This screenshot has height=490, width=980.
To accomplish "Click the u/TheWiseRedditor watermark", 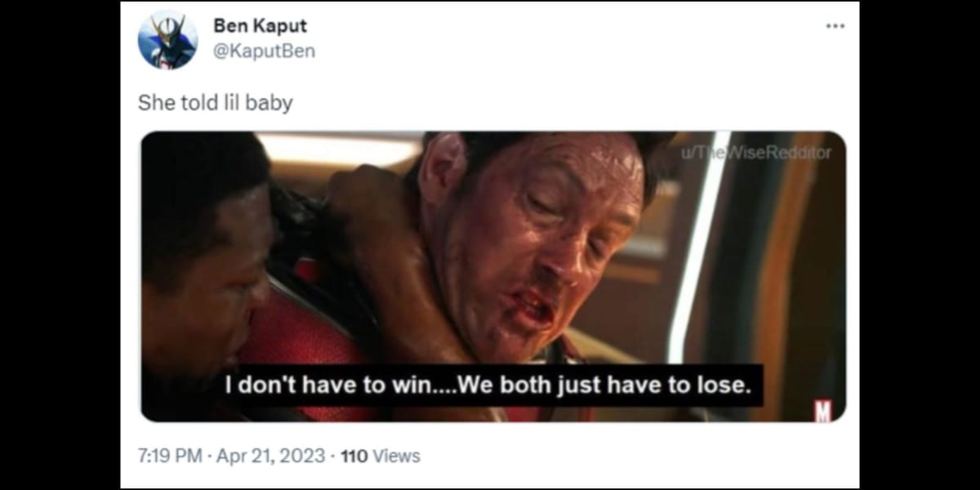I will pyautogui.click(x=755, y=152).
